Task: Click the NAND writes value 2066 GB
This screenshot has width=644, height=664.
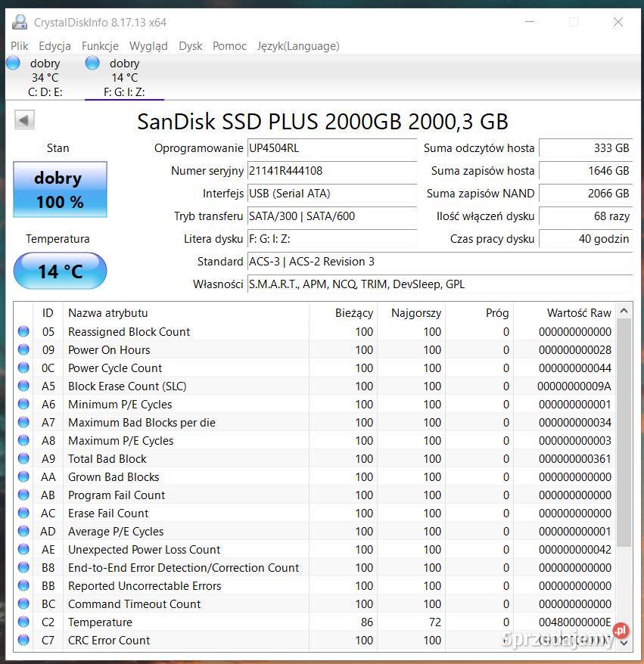Action: pyautogui.click(x=586, y=194)
